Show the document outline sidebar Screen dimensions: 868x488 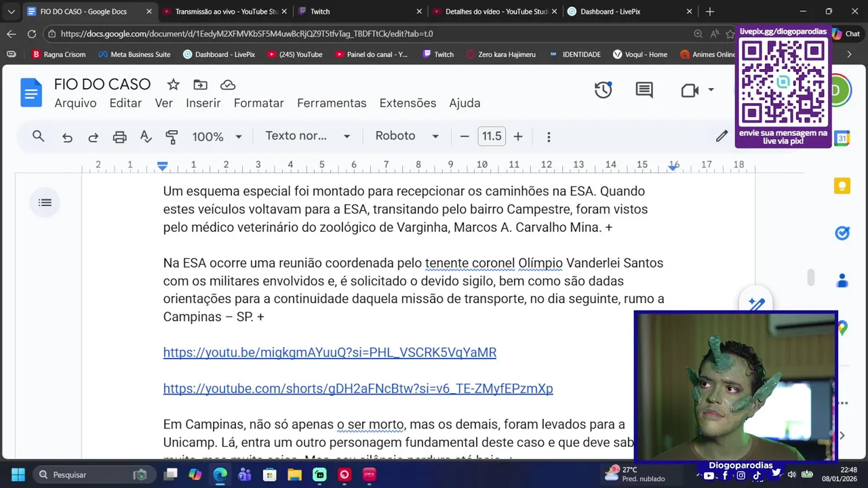click(45, 203)
